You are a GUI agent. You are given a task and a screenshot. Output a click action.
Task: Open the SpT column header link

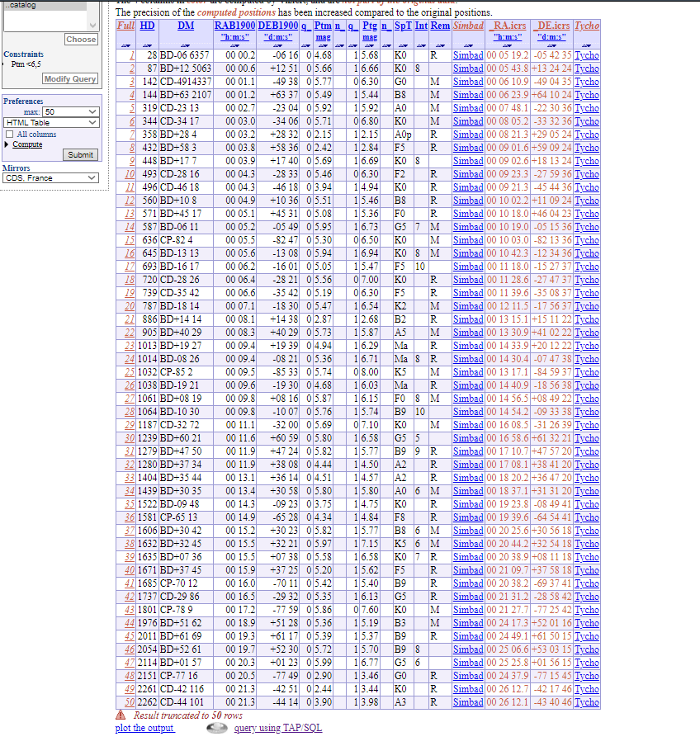click(x=403, y=26)
